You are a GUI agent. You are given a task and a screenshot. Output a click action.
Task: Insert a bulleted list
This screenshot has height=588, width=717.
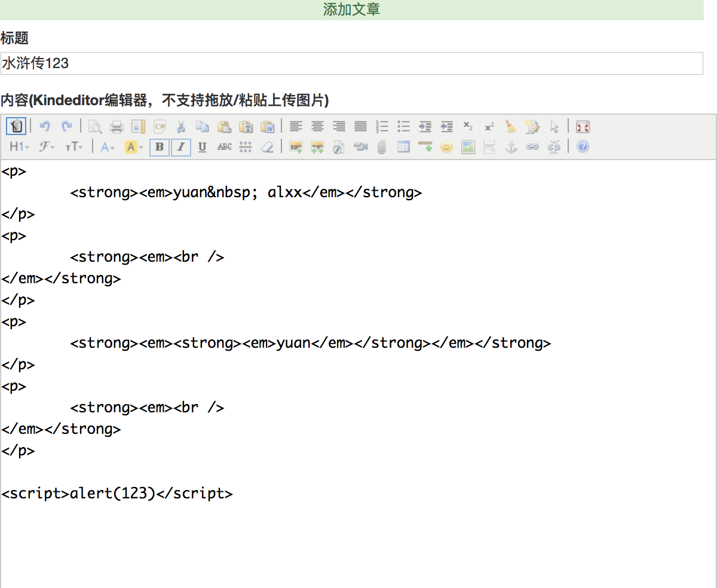point(403,126)
